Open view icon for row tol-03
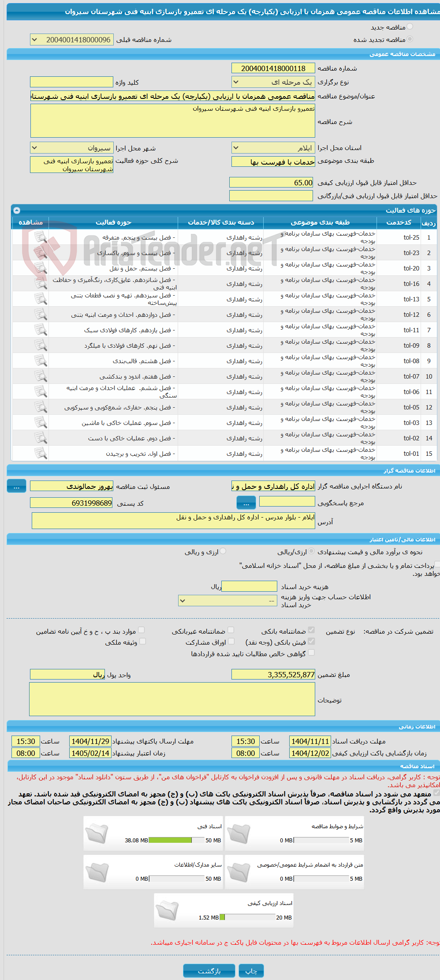 tap(41, 423)
